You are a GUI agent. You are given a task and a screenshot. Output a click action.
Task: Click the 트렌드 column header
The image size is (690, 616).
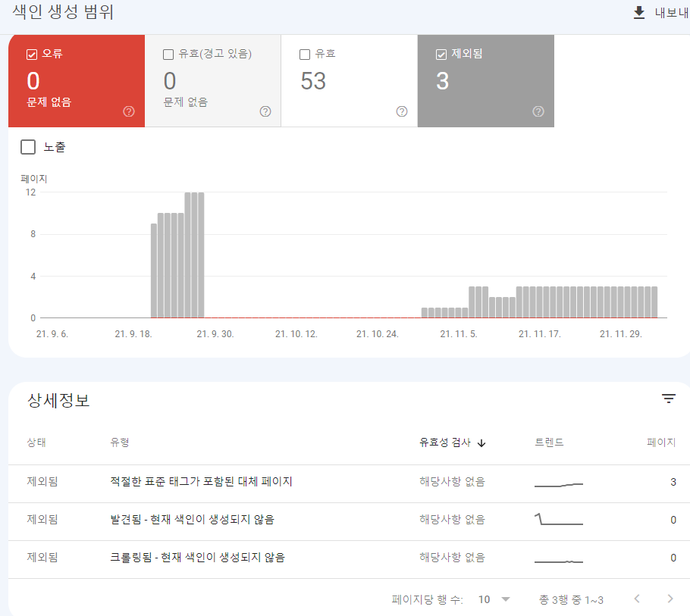point(549,442)
